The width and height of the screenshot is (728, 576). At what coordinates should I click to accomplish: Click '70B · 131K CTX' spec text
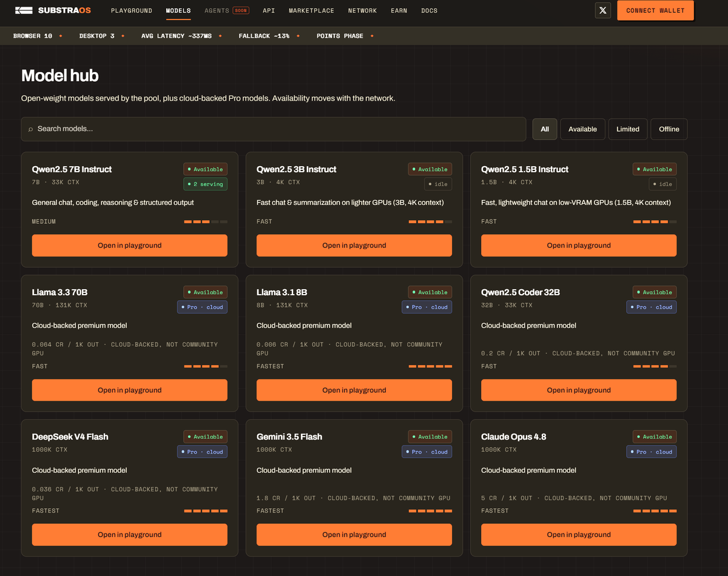coord(59,305)
